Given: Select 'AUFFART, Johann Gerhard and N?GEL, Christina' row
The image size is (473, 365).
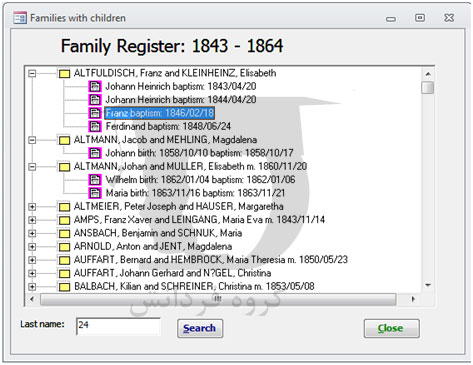Looking at the screenshot, I should [173, 273].
